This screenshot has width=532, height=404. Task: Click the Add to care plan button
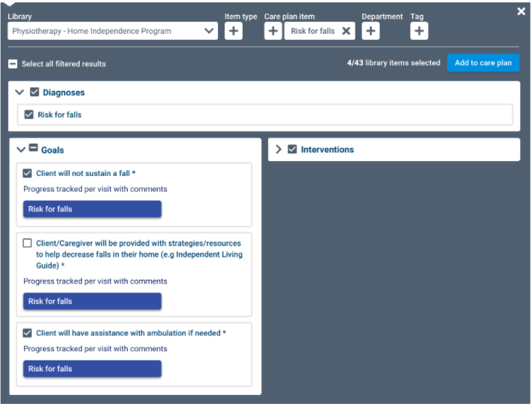pos(482,63)
